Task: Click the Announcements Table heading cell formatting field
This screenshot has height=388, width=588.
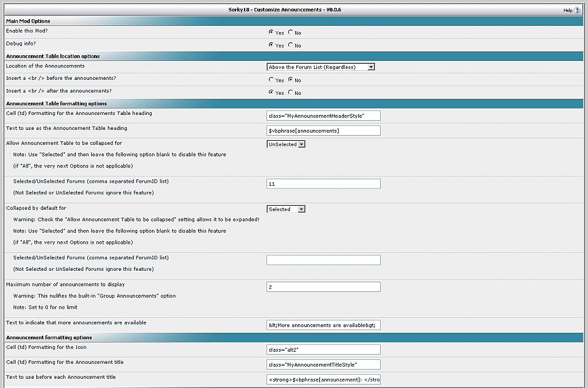Action: pyautogui.click(x=323, y=116)
